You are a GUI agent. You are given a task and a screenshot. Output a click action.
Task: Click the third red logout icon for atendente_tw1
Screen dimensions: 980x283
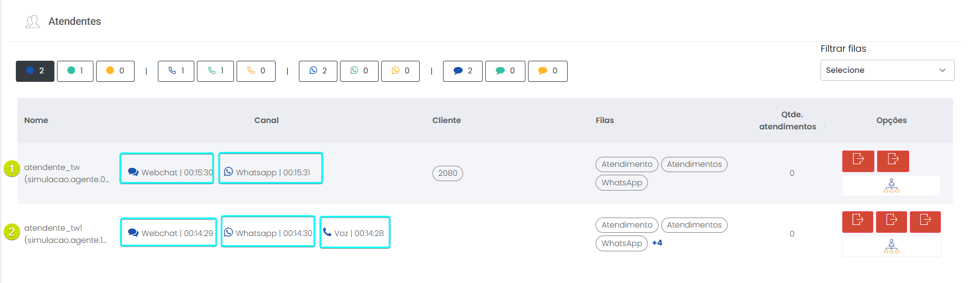pos(925,222)
